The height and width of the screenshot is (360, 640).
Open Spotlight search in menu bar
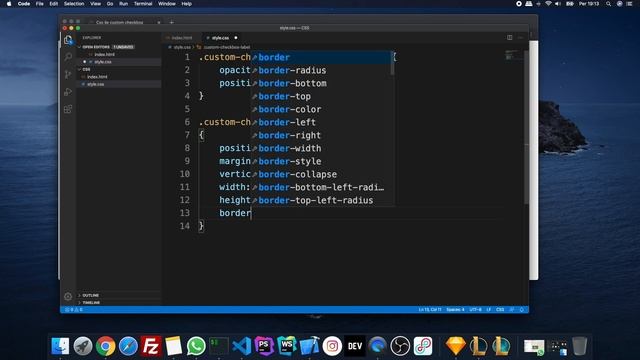(x=608, y=4)
